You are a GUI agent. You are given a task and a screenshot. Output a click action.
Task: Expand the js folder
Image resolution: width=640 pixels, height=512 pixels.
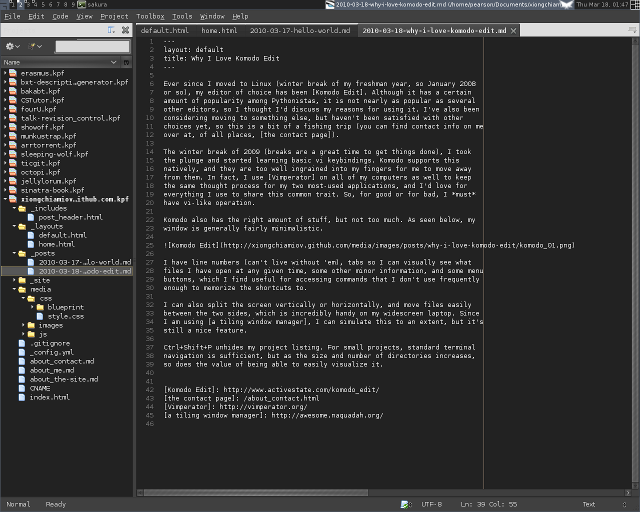tap(23, 334)
